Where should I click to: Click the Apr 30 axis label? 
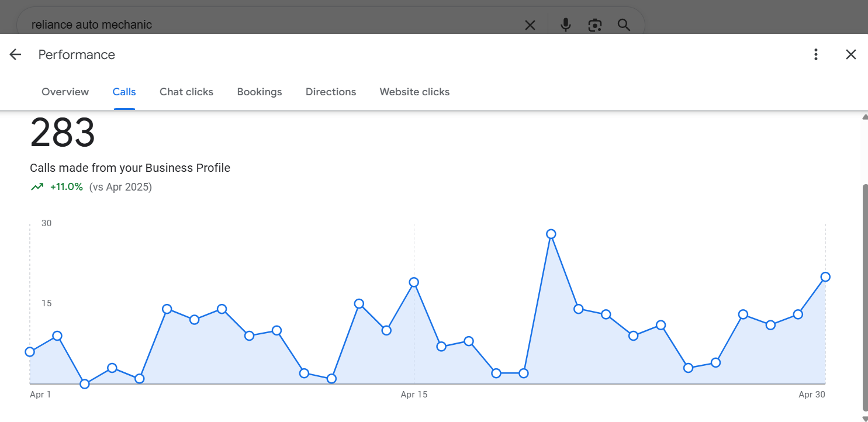[x=812, y=395]
